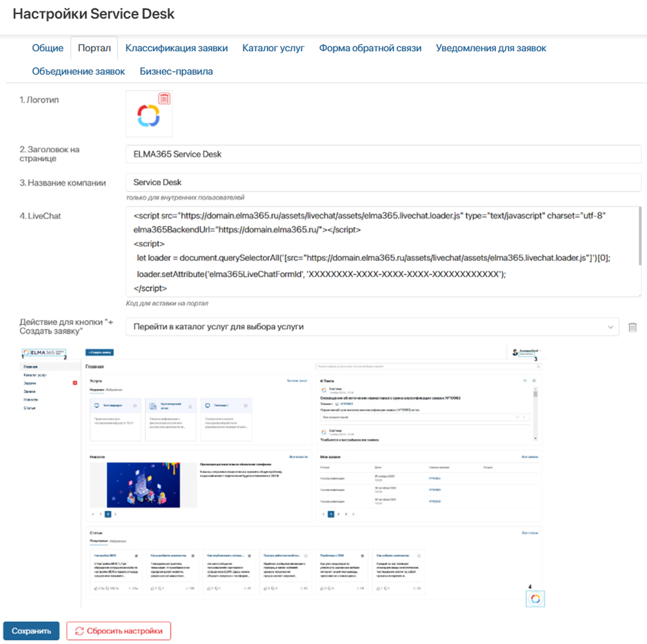Click the LiveChat text area scrollbar

coord(640,236)
